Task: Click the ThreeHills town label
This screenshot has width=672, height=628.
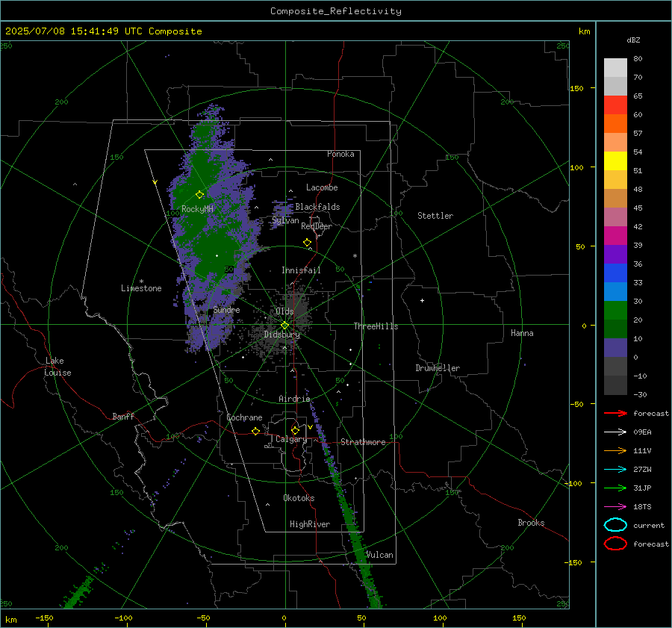Action: coord(376,326)
